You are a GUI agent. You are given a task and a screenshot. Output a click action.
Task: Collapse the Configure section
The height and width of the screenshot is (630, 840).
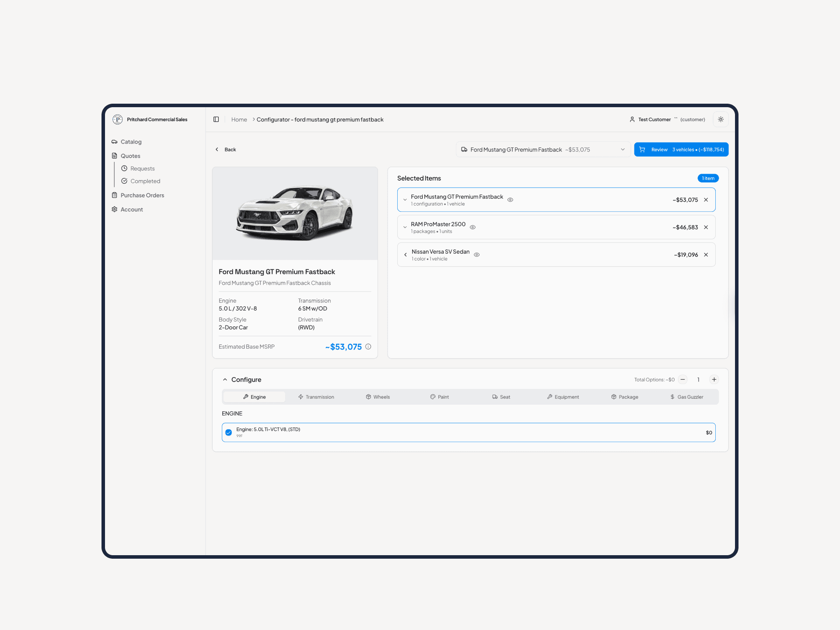[225, 380]
